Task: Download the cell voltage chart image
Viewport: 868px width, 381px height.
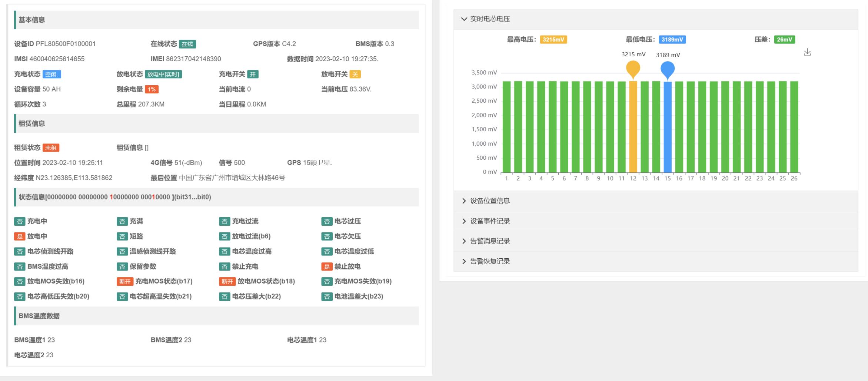Action: 807,52
